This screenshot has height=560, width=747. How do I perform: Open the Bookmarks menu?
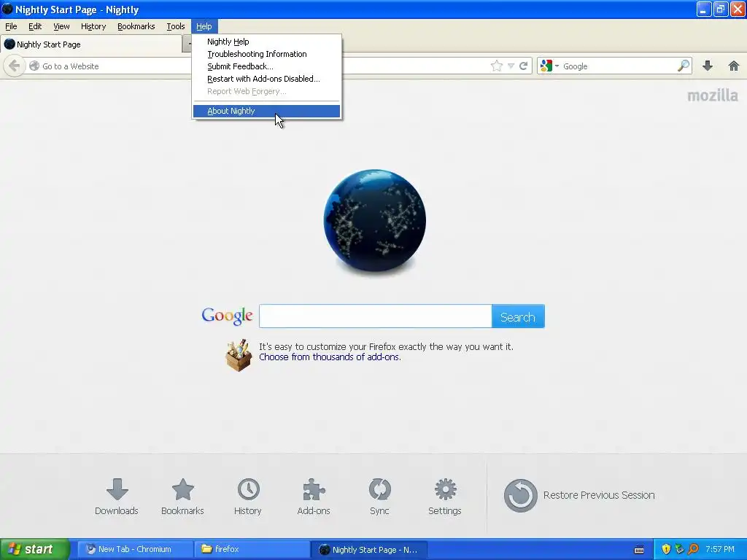pyautogui.click(x=136, y=26)
